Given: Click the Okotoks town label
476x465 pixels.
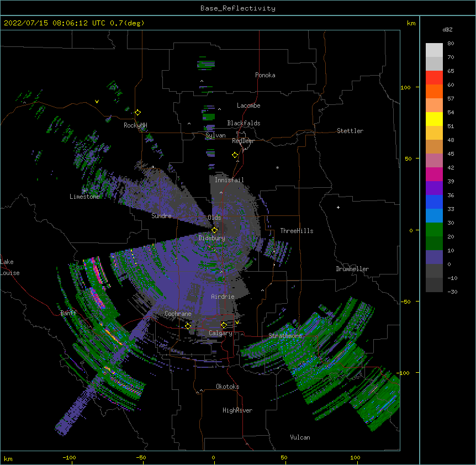Looking at the screenshot, I should [x=228, y=387].
